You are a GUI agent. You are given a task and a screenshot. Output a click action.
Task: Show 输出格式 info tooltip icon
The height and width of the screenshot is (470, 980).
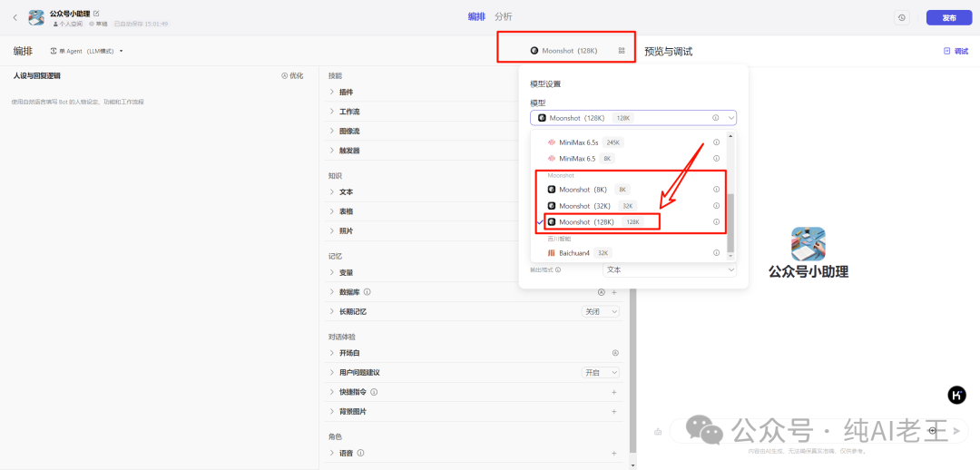click(557, 270)
